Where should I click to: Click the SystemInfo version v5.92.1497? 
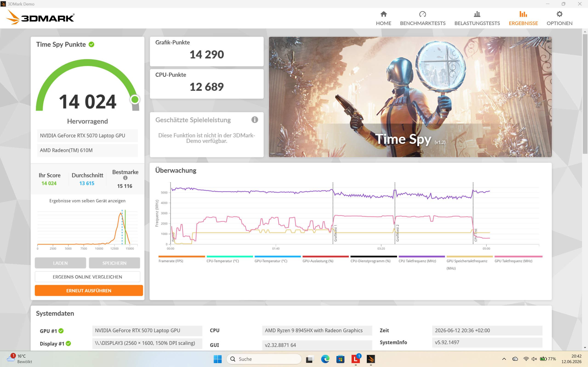487,342
